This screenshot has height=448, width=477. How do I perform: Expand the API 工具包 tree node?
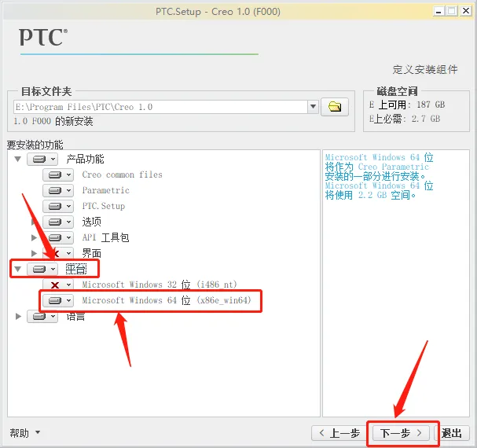click(34, 237)
